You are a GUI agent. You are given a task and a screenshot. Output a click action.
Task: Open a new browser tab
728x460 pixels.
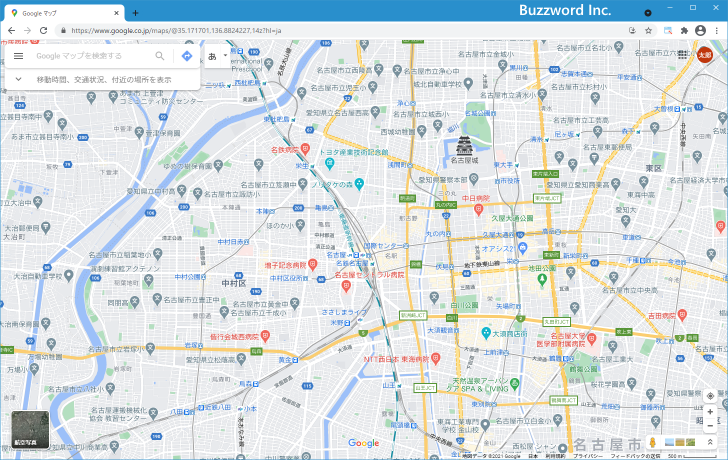pyautogui.click(x=135, y=13)
